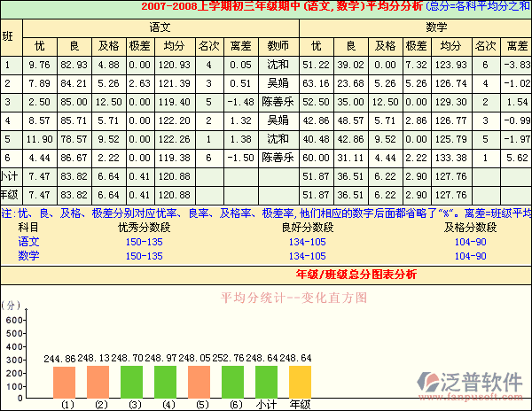Screen dimensions: 532x411
Task: Click 数学 均分 value 123.93
Action: 451,65
